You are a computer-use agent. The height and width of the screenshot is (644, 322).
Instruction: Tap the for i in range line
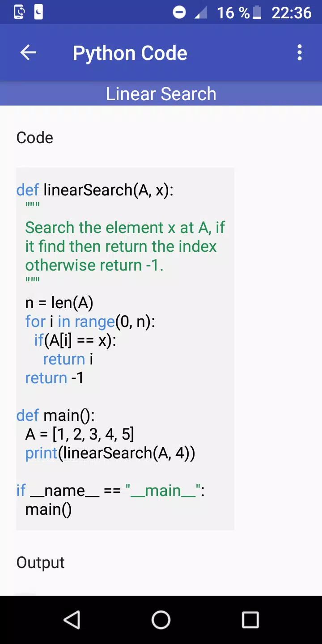tap(90, 322)
